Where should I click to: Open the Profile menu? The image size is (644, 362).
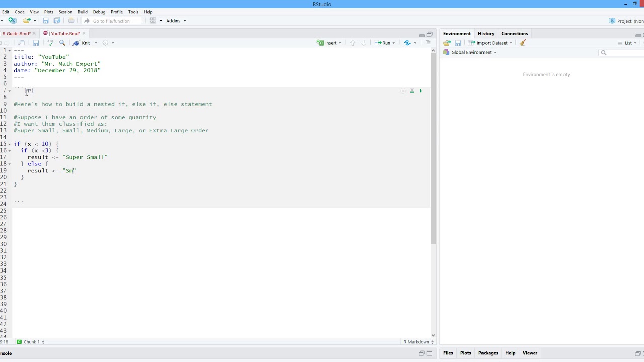click(117, 12)
